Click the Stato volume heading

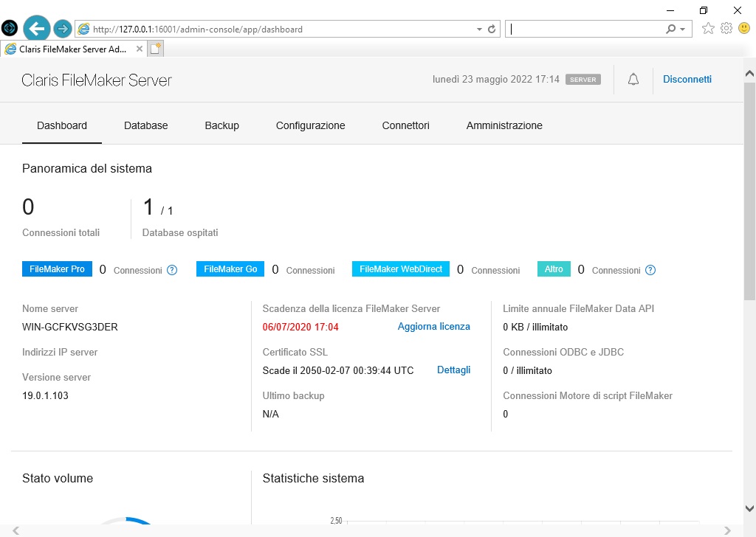point(58,478)
